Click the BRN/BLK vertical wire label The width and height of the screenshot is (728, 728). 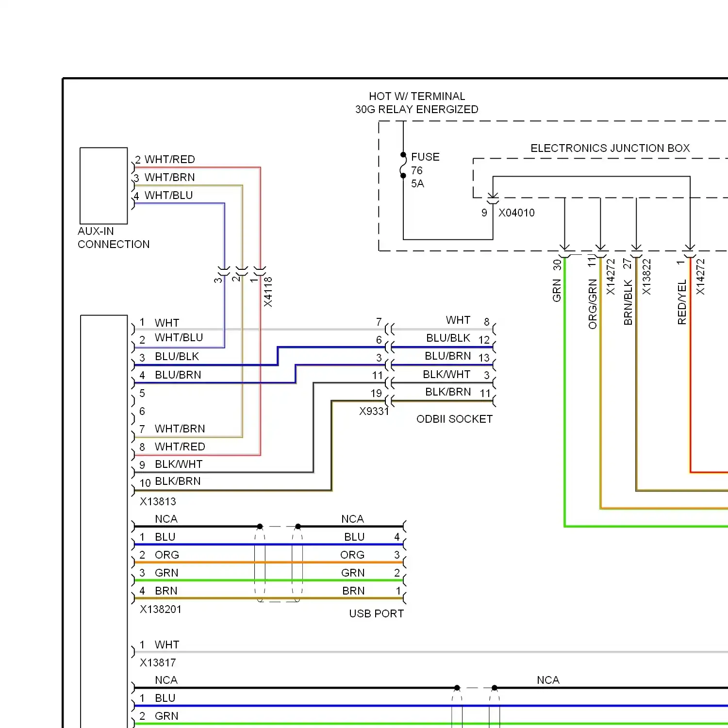click(x=628, y=302)
